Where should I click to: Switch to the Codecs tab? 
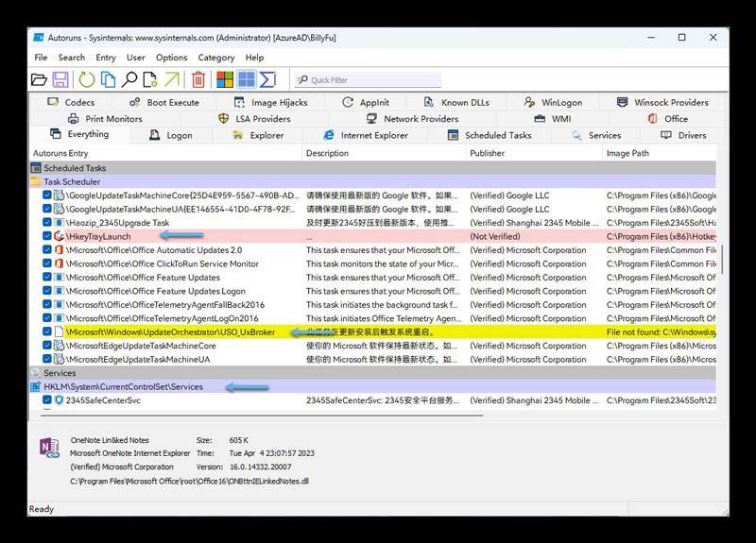click(x=71, y=102)
